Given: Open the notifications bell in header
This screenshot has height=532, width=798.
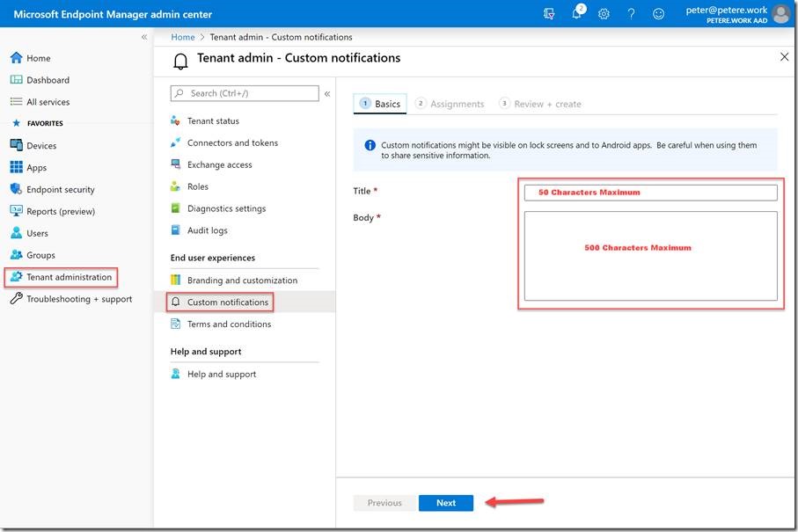Looking at the screenshot, I should (577, 14).
